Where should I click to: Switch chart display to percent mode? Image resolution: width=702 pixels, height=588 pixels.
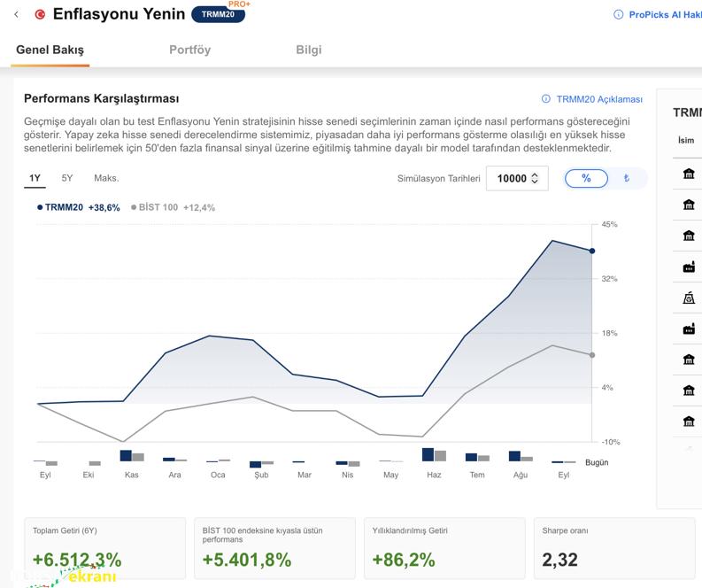[x=586, y=178]
